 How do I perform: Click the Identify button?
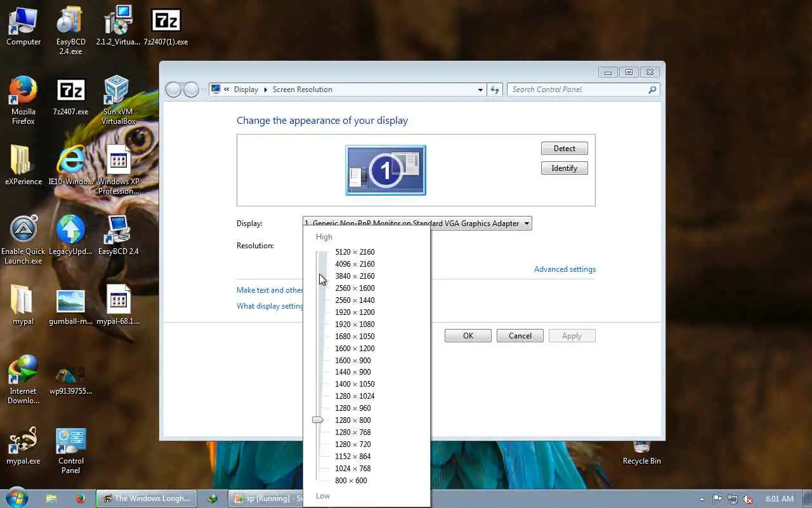point(565,168)
